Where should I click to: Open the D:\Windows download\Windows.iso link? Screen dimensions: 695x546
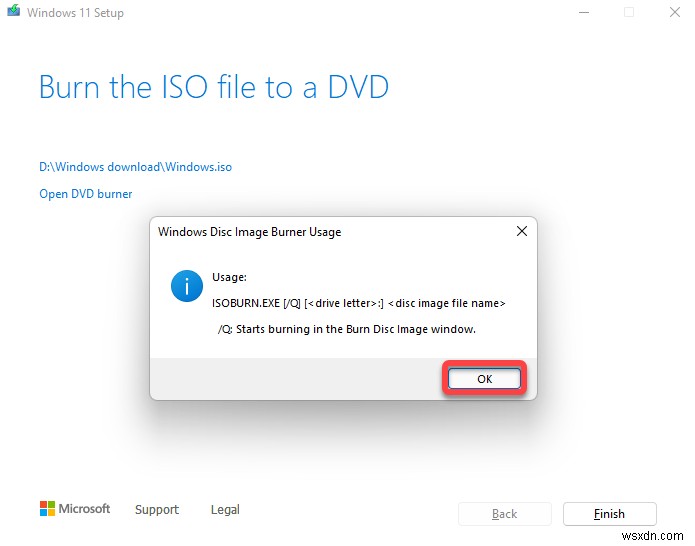[x=136, y=167]
